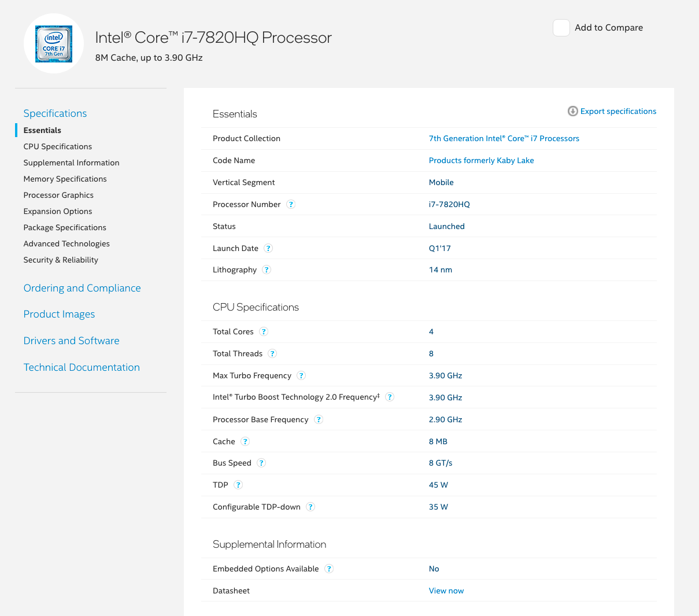Open help icon for Launch Date
This screenshot has width=699, height=616.
tap(268, 248)
